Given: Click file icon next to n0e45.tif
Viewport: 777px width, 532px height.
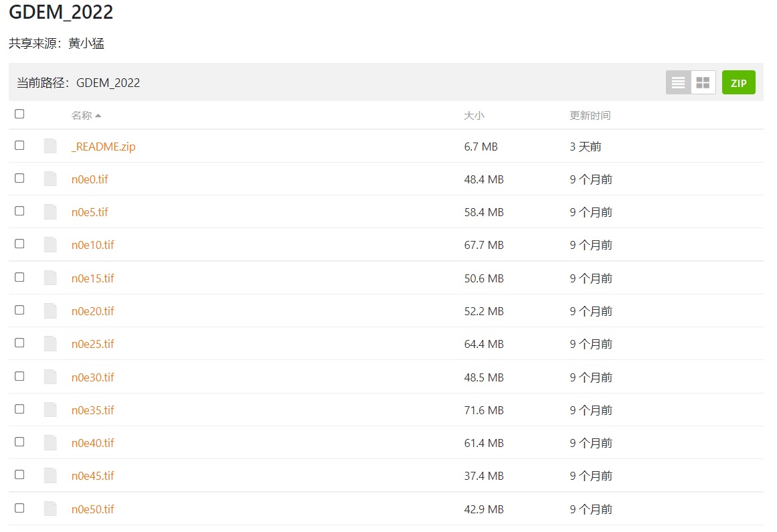Looking at the screenshot, I should click(x=50, y=476).
